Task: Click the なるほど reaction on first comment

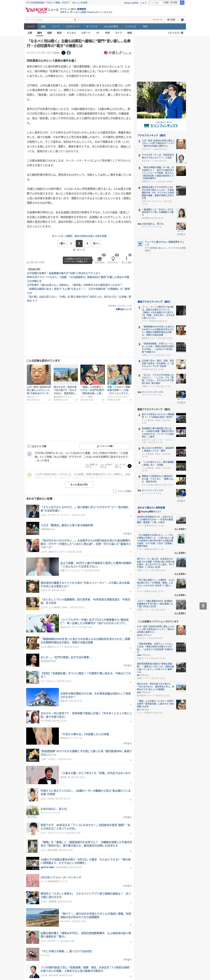Action: [x=106, y=466]
